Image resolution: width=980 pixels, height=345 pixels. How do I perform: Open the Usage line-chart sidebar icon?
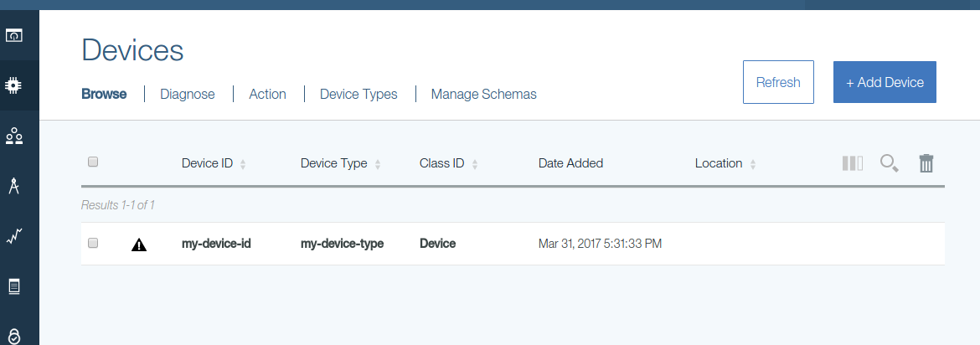[x=13, y=237]
